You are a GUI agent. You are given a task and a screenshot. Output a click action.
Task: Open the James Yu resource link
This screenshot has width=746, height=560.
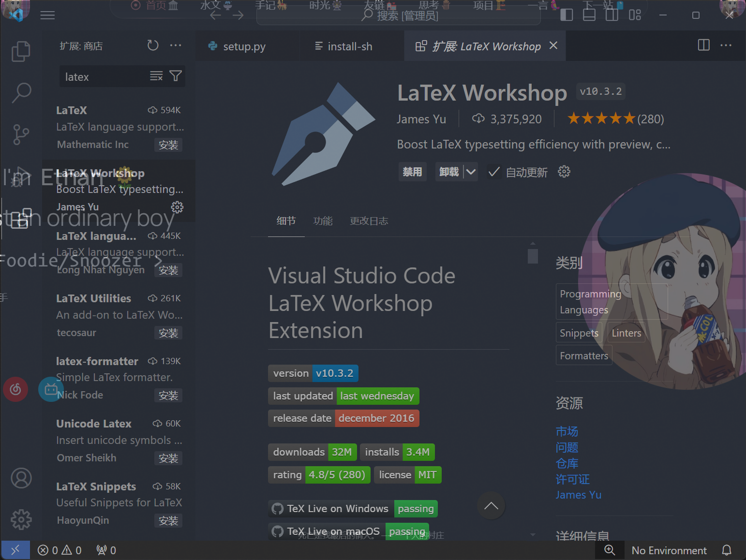(578, 495)
